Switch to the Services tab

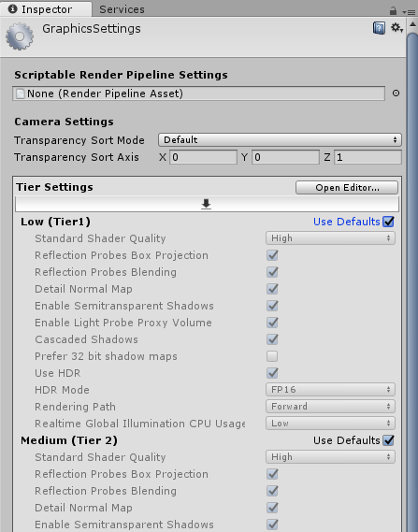[x=122, y=9]
